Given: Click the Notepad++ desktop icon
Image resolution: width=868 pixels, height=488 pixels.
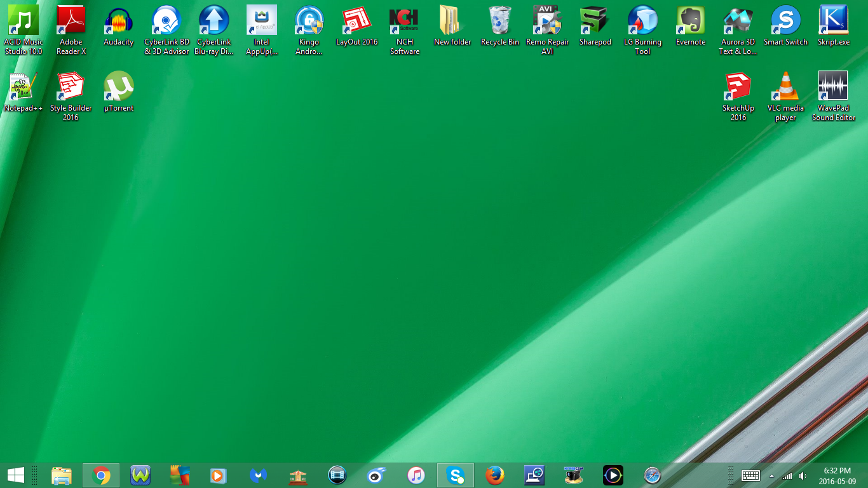Looking at the screenshot, I should tap(24, 86).
